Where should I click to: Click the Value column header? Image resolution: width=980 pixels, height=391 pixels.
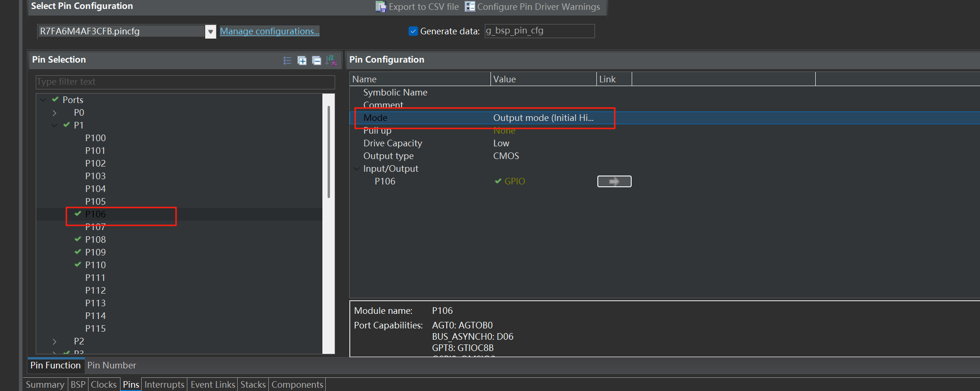[x=544, y=79]
